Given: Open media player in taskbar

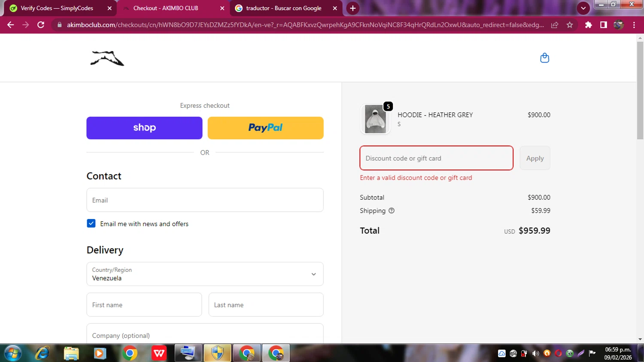Looking at the screenshot, I should point(100,353).
